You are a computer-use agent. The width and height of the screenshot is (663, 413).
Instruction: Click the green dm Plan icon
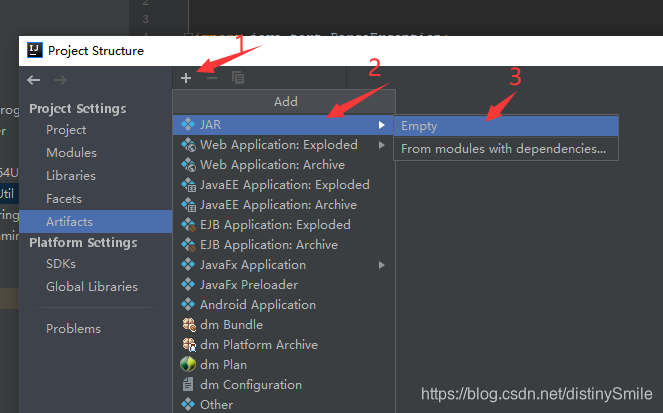188,364
